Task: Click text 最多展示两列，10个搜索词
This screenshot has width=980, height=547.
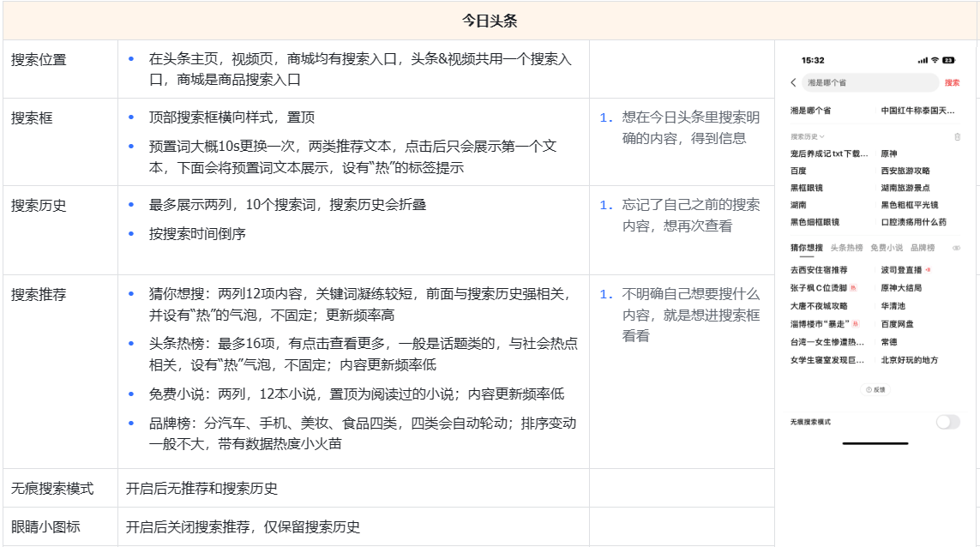Action: tap(287, 204)
